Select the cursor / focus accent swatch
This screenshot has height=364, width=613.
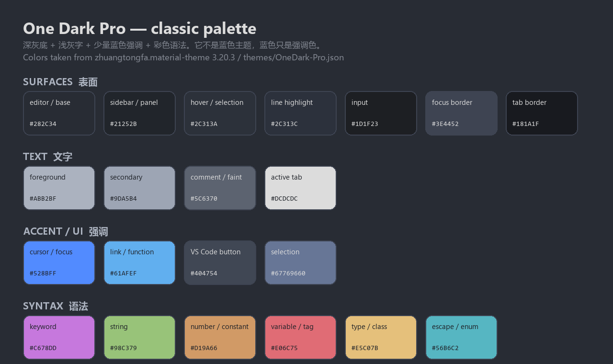(x=59, y=262)
